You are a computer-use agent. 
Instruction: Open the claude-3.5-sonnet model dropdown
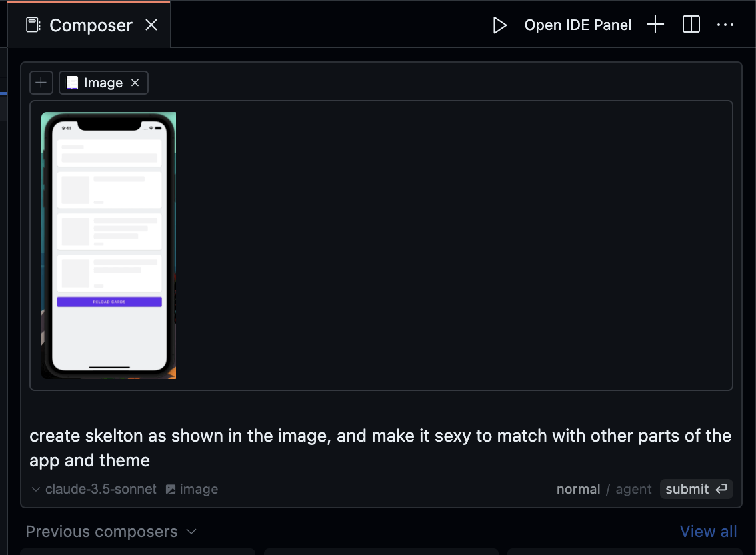94,489
